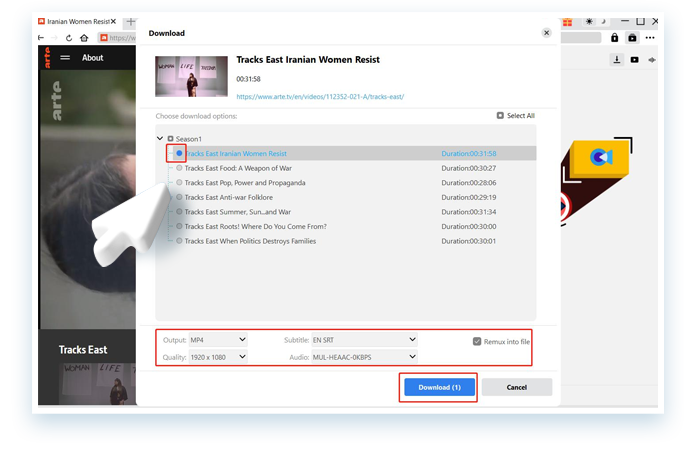Click the Tracks East page thumbnail image
This screenshot has height=449, width=684.
[98, 384]
